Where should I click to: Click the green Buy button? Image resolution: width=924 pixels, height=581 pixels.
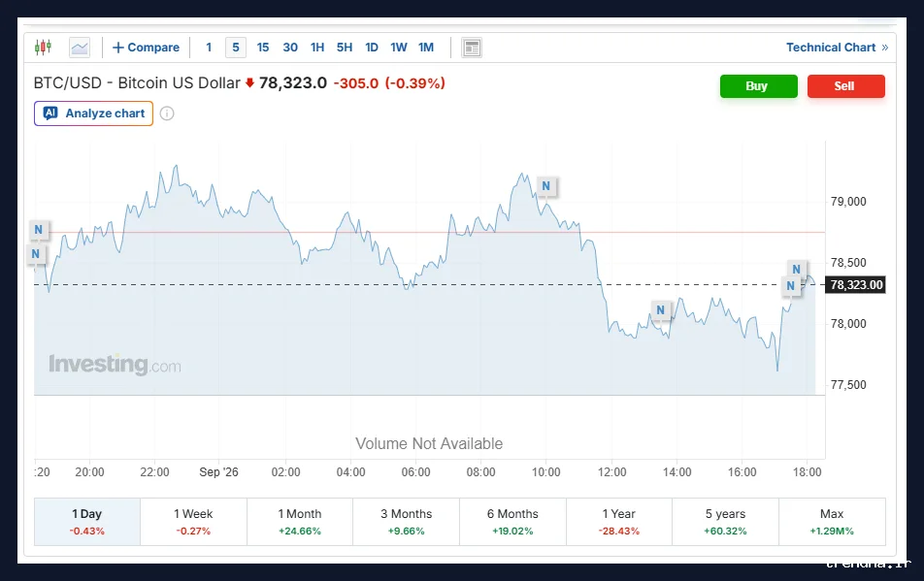758,86
